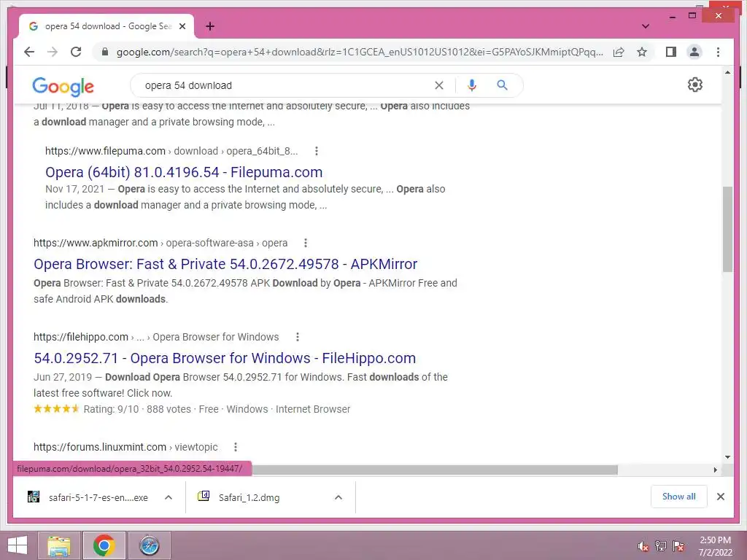Click the vertical scrollbar thumb
Screen dimensions: 747x560
727,229
